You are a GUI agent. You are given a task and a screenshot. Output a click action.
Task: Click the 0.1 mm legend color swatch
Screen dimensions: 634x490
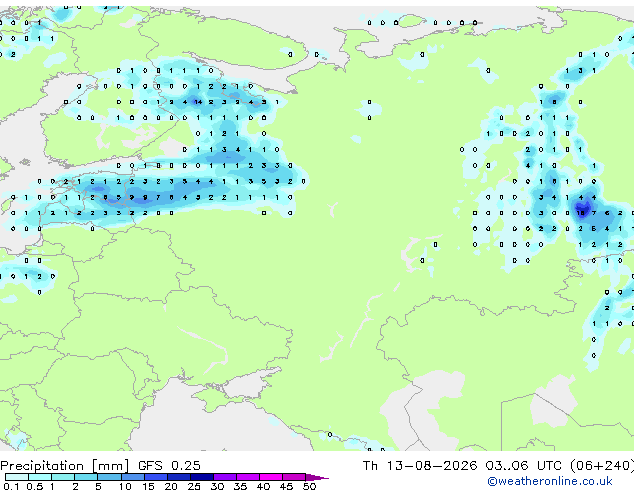click(x=17, y=477)
